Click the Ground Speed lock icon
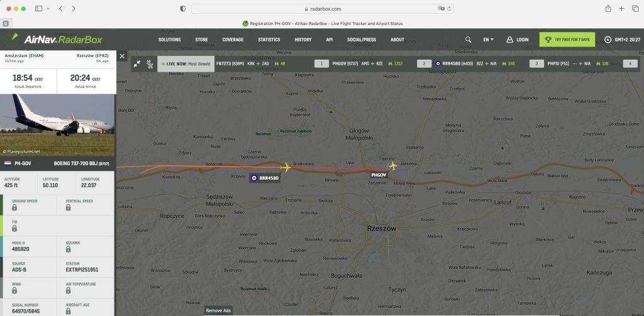Screen dimensions: 644x316 pos(14,208)
